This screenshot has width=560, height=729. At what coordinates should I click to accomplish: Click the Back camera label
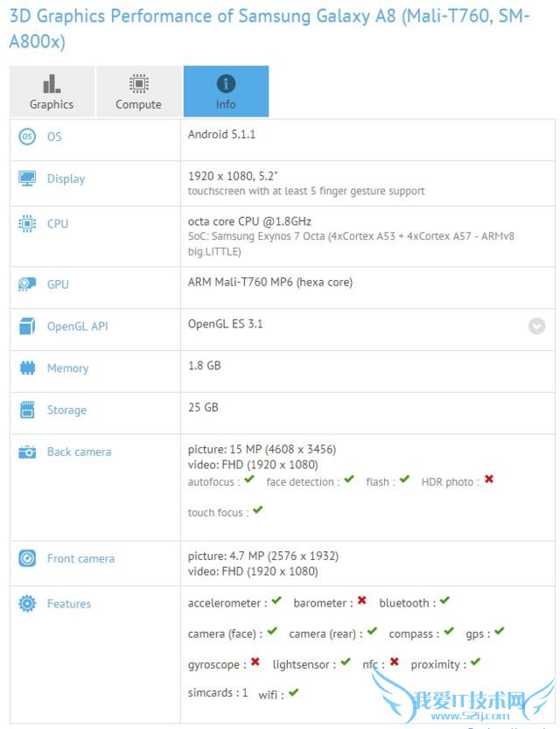tap(80, 452)
